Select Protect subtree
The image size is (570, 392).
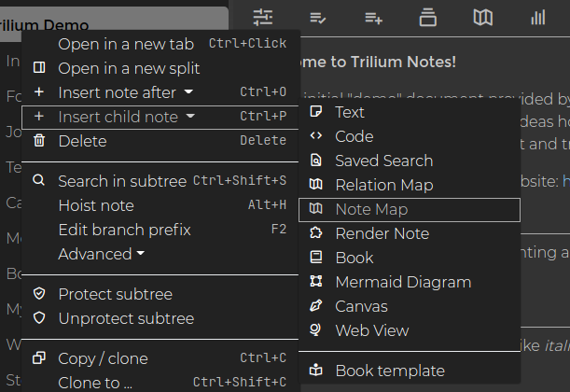[x=160, y=294]
